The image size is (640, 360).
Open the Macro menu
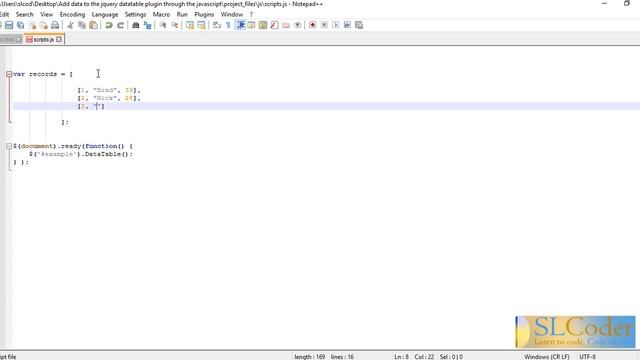click(x=161, y=14)
